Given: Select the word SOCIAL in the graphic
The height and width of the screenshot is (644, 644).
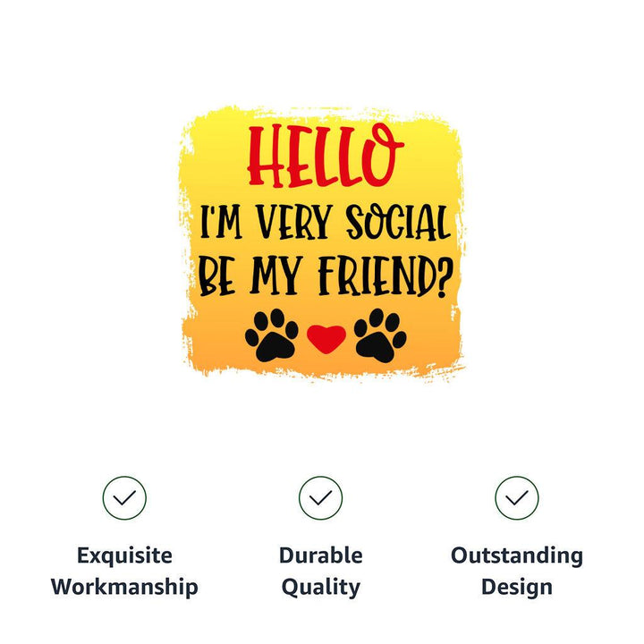Looking at the screenshot, I should (400, 222).
